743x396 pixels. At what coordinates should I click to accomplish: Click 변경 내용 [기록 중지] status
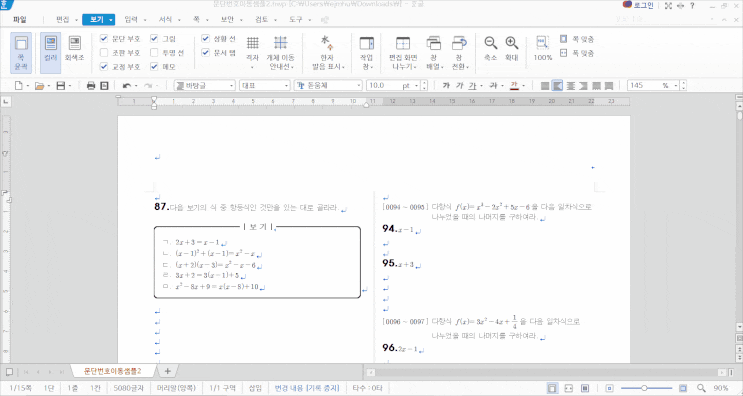tap(307, 388)
